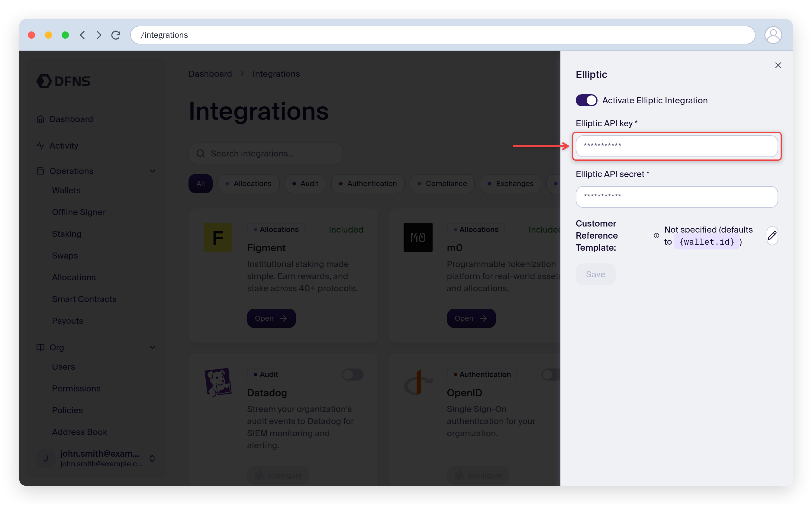The height and width of the screenshot is (505, 812).
Task: Click the Audit tag on Datadog card
Action: 266,375
